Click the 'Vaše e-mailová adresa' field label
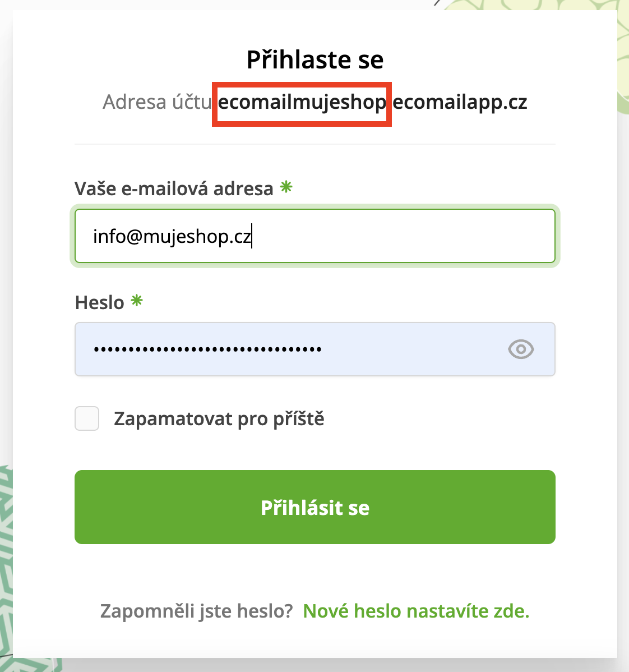Image resolution: width=629 pixels, height=672 pixels. pos(174,188)
